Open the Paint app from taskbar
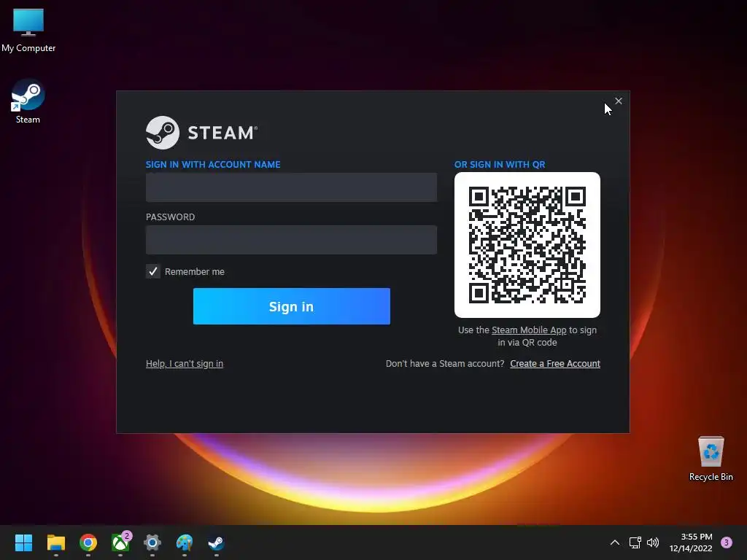747x560 pixels. (185, 542)
